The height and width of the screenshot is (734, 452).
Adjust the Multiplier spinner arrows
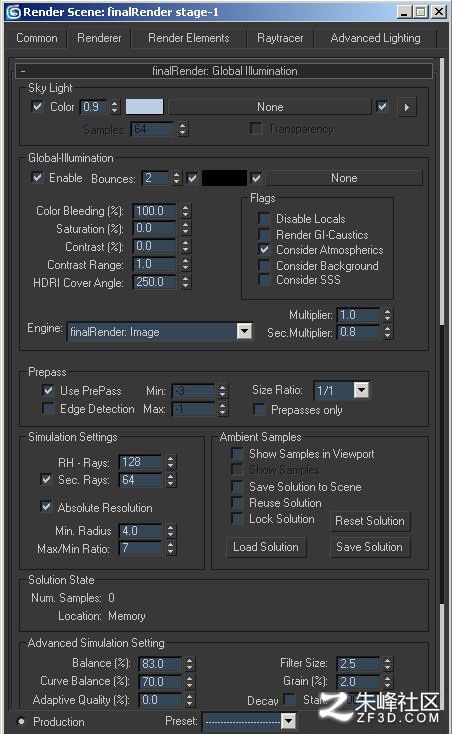click(x=387, y=315)
